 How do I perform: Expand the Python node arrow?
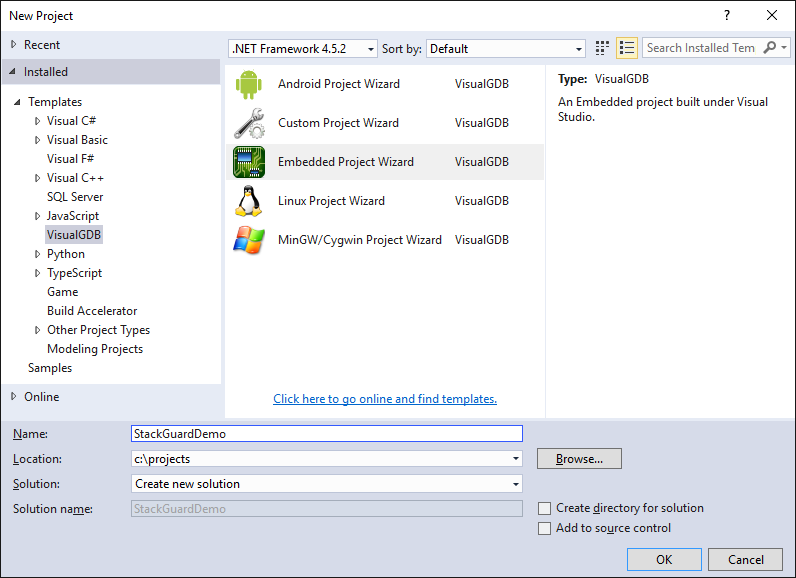point(37,254)
